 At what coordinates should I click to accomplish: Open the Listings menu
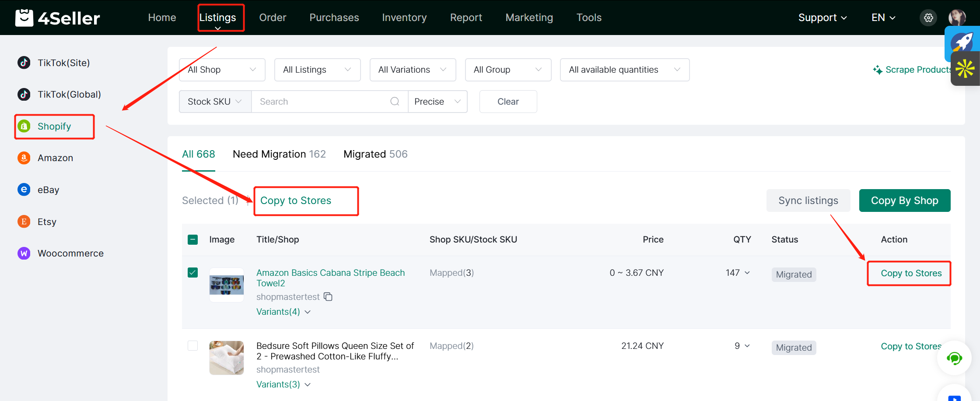point(218,18)
